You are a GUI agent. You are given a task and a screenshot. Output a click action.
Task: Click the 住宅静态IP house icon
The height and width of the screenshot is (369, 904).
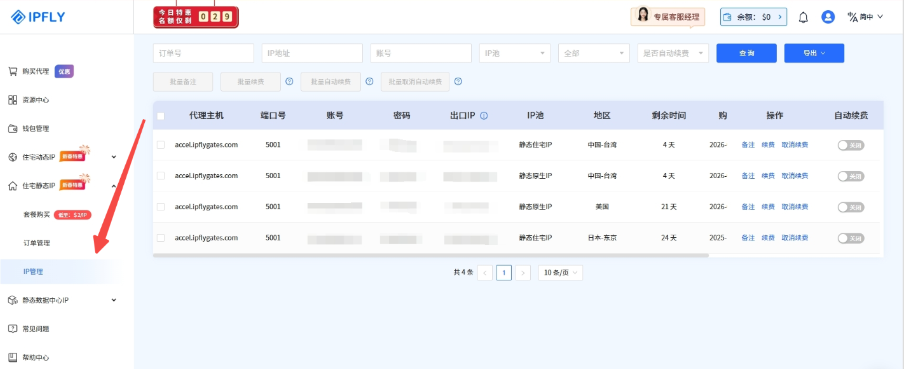click(13, 186)
